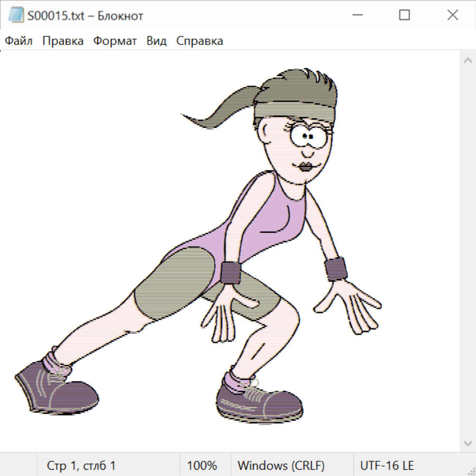Click the S00015.txt title bar text
Screen dimensions: 476x476
(86, 16)
